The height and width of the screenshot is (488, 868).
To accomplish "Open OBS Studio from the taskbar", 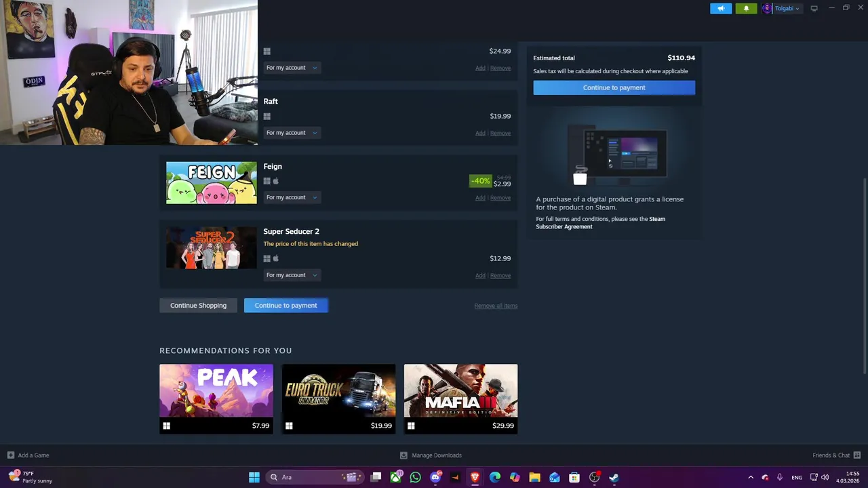I will [x=594, y=477].
